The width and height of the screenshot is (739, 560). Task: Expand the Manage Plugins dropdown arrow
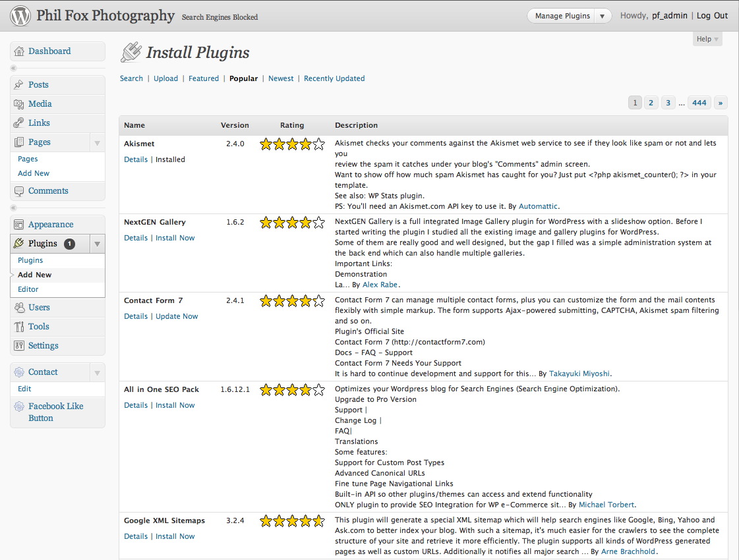click(603, 16)
